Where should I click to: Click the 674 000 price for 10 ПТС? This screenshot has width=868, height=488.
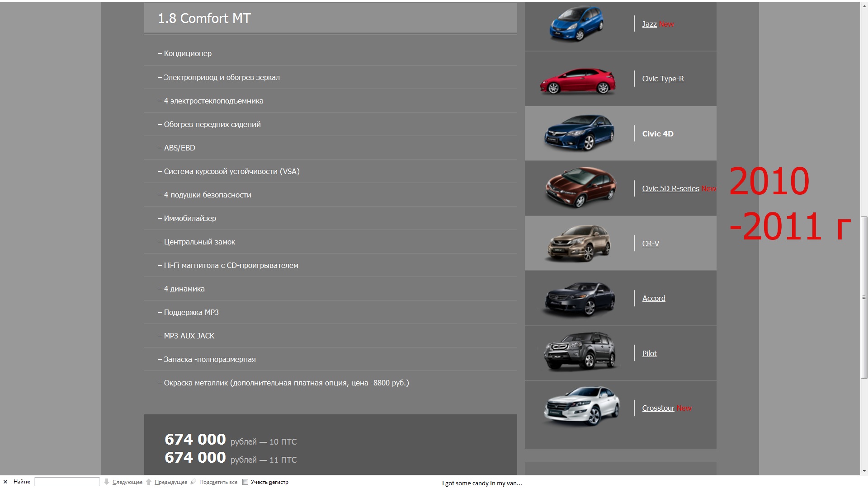(195, 440)
